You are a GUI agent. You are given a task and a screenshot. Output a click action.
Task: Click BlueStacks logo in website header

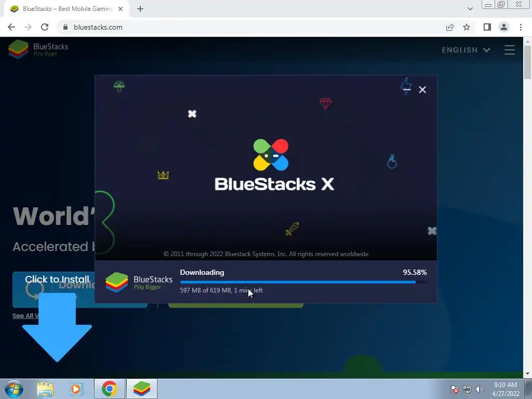point(38,49)
